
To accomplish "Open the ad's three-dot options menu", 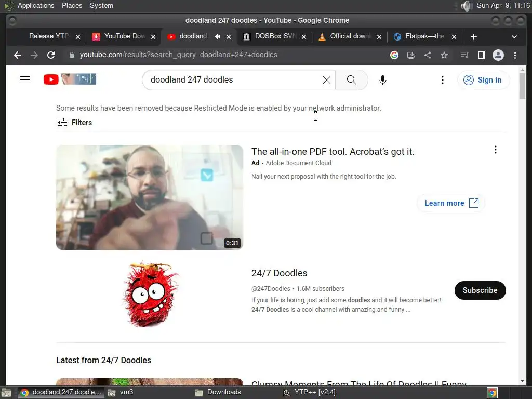I will coord(496,150).
